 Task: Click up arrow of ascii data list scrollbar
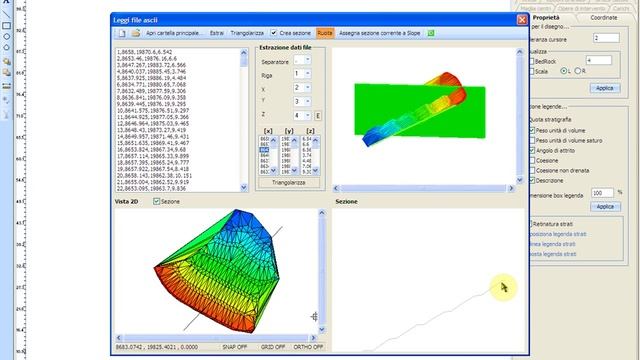tap(244, 52)
